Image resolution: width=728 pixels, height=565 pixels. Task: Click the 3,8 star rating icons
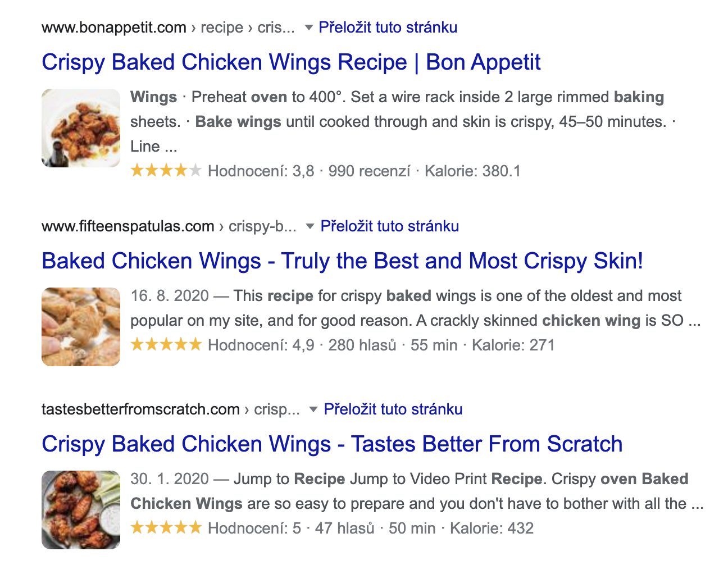pyautogui.click(x=166, y=170)
